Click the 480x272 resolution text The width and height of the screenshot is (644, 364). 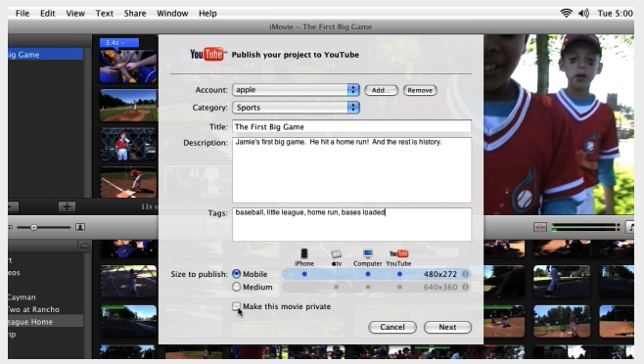[439, 274]
